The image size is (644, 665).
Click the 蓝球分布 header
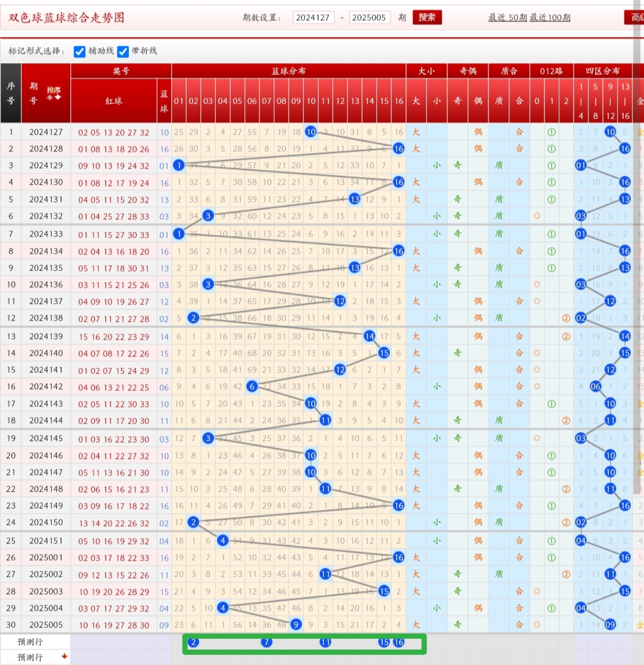tap(289, 71)
